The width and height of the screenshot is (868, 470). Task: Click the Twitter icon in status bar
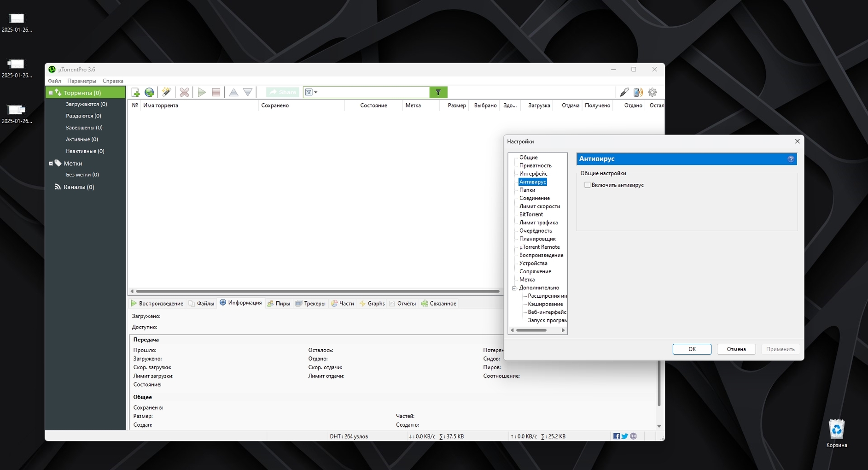coord(624,436)
